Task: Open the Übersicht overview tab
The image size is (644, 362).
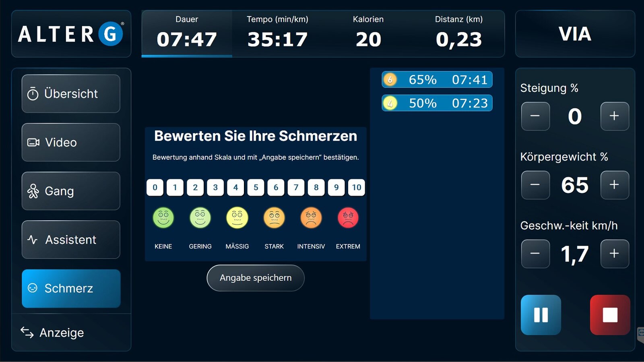Action: click(71, 94)
